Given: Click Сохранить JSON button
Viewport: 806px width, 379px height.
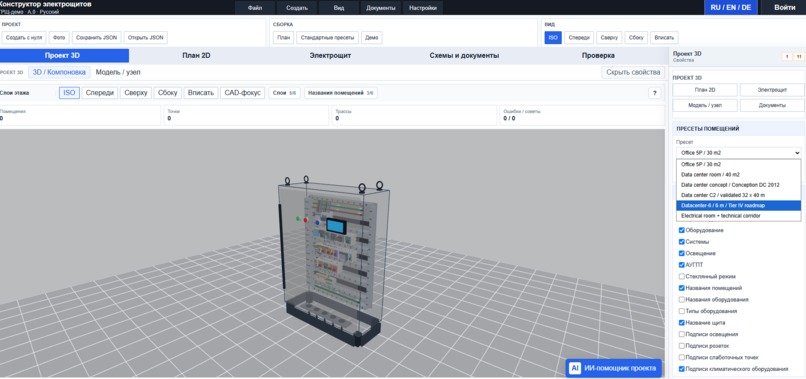Looking at the screenshot, I should 97,38.
